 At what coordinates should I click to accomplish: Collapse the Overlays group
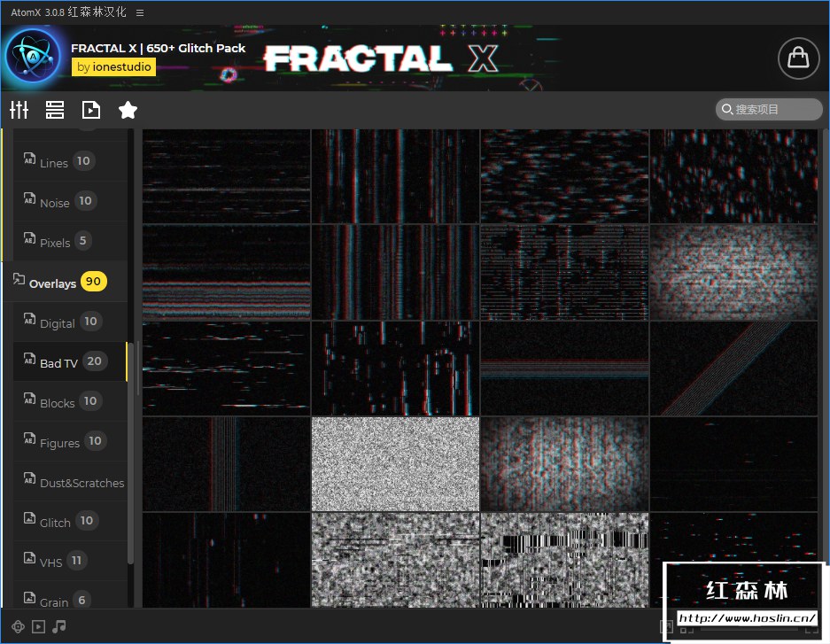coord(66,282)
